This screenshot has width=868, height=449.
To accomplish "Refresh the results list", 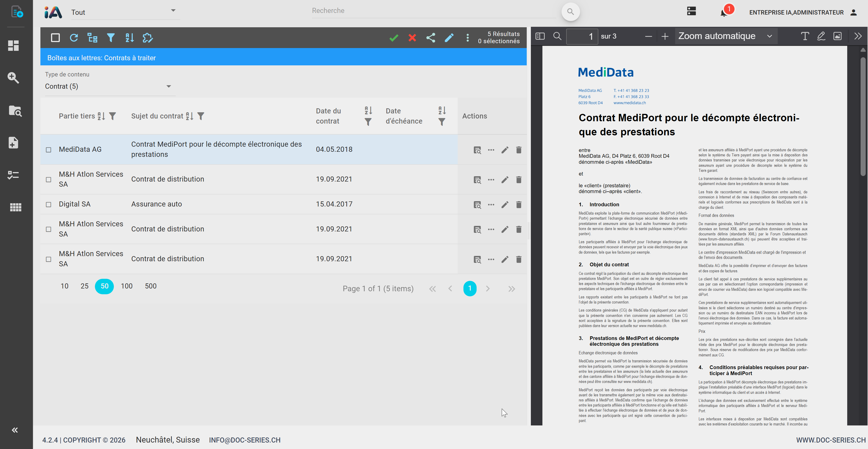I will pos(74,38).
